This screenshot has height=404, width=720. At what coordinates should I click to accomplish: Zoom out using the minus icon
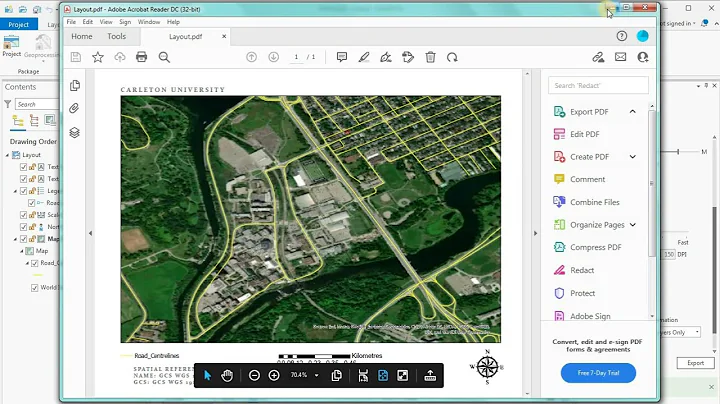click(x=254, y=376)
